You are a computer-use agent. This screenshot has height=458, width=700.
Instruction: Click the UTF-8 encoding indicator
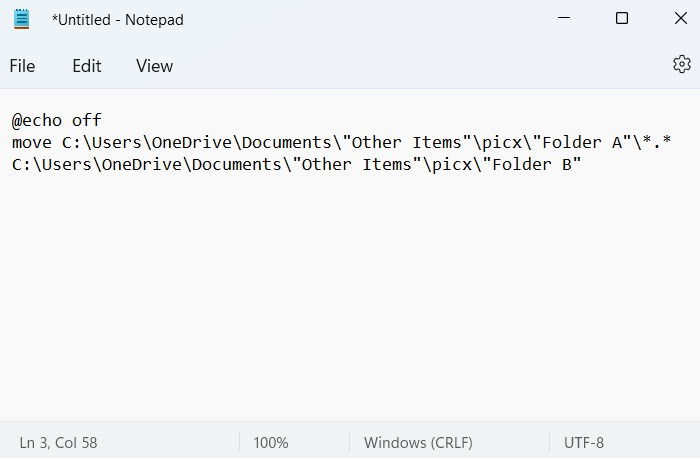pyautogui.click(x=583, y=443)
